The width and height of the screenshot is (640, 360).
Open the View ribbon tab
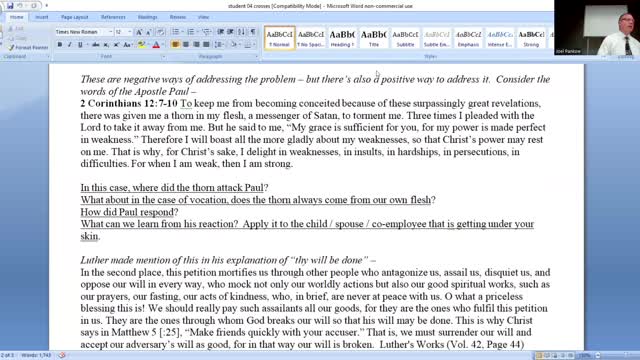coord(203,17)
